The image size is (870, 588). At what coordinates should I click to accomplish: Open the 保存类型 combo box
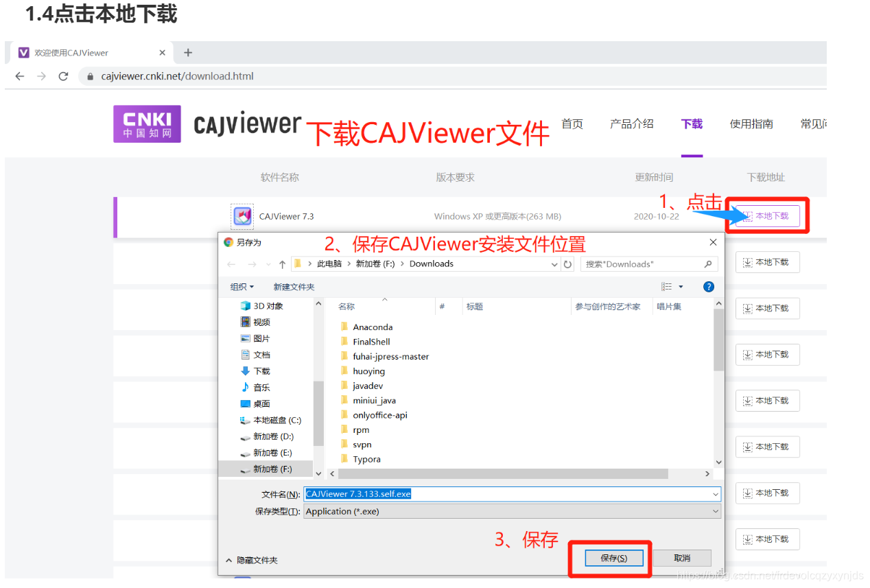[512, 511]
